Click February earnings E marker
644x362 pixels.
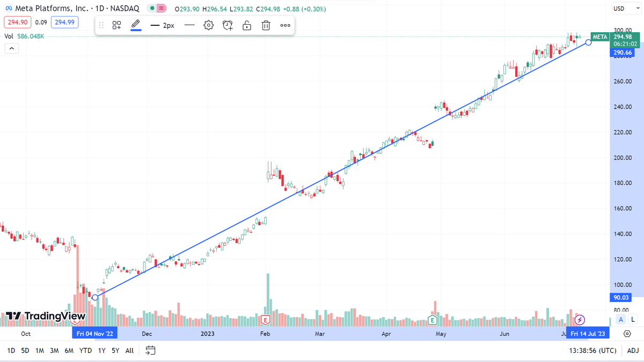tap(265, 320)
